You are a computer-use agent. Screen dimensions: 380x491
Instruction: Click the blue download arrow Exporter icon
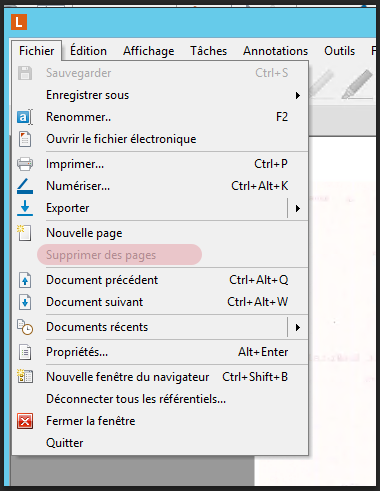coord(25,208)
